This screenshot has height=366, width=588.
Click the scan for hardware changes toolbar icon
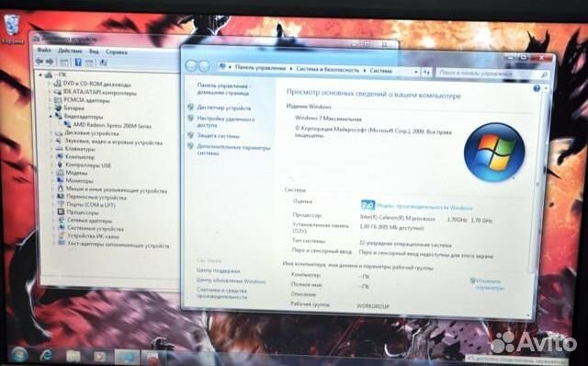click(x=104, y=63)
